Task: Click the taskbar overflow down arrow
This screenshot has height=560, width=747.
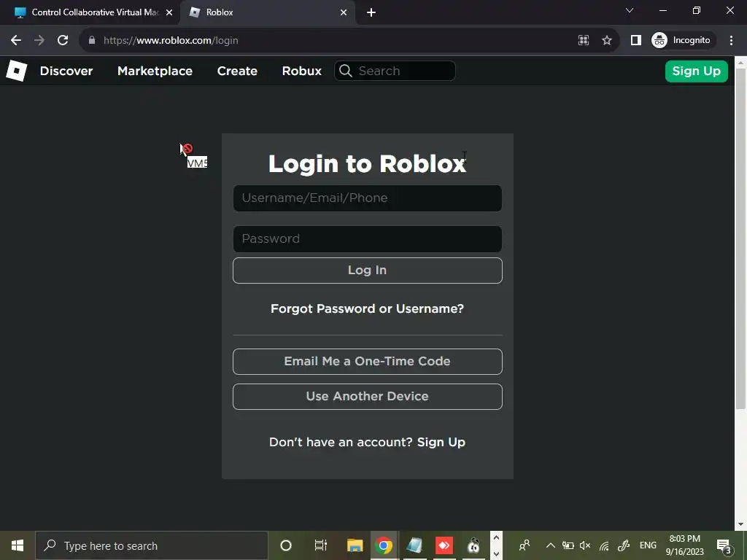Action: click(496, 554)
